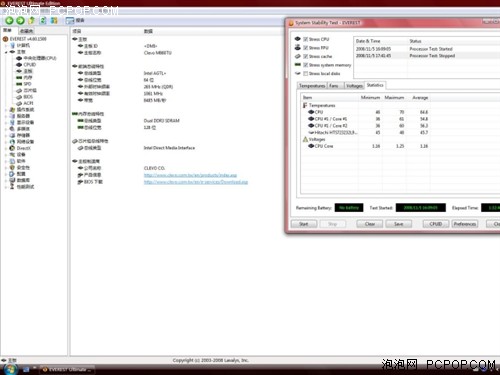Expand the 性能测试 tree branch arrow
Image resolution: width=500 pixels, height=375 pixels.
(6, 187)
